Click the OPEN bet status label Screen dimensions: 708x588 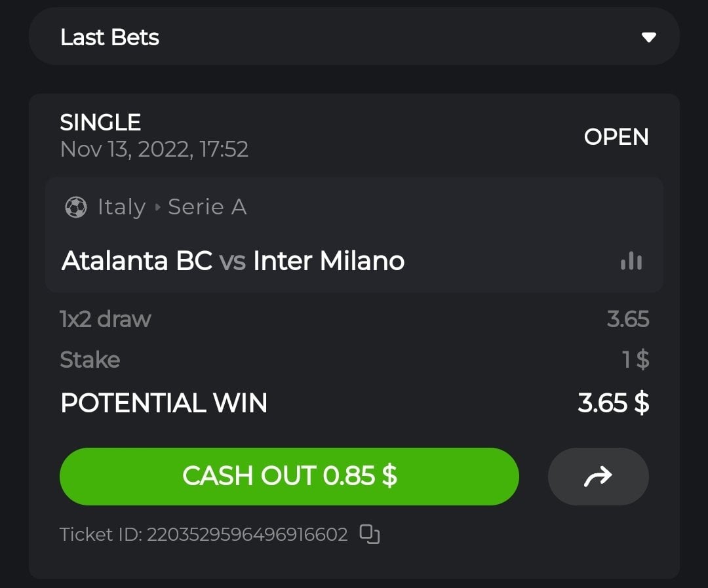[x=616, y=137]
